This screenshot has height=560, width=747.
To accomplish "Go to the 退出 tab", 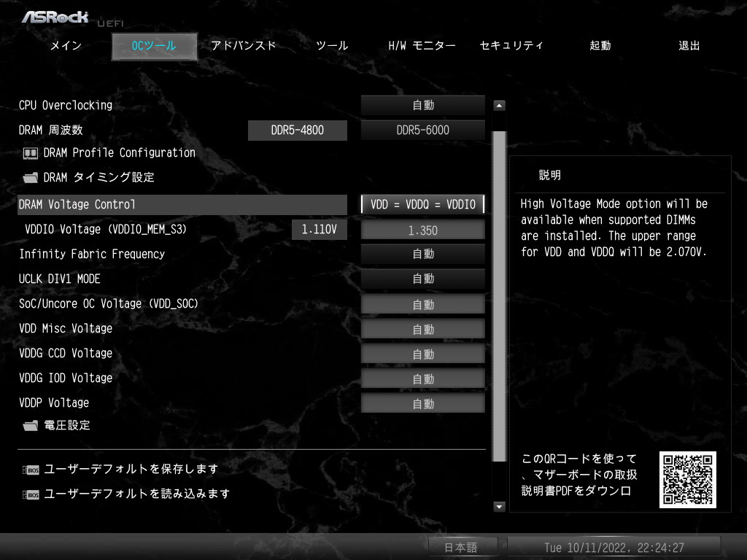I will point(689,46).
